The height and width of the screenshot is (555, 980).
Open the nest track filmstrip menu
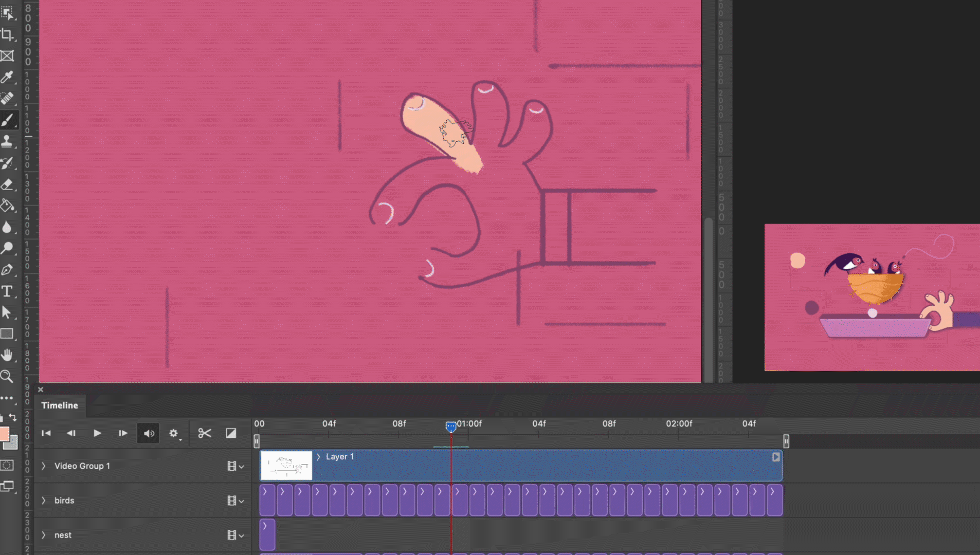[x=235, y=535]
